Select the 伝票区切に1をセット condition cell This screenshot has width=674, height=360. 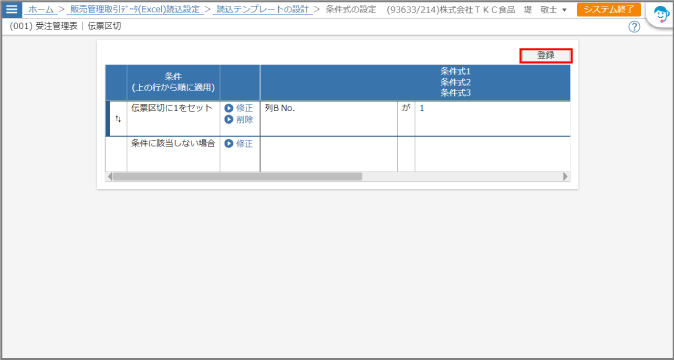click(173, 119)
